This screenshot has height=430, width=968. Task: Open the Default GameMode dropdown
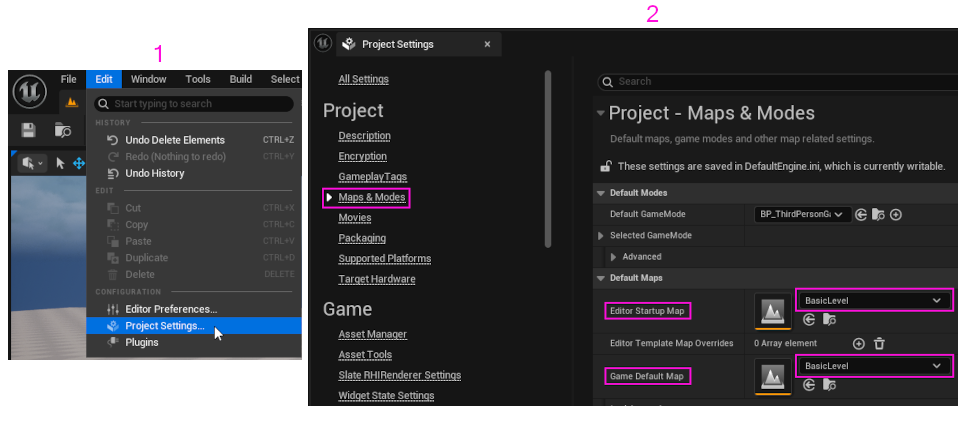tap(802, 214)
